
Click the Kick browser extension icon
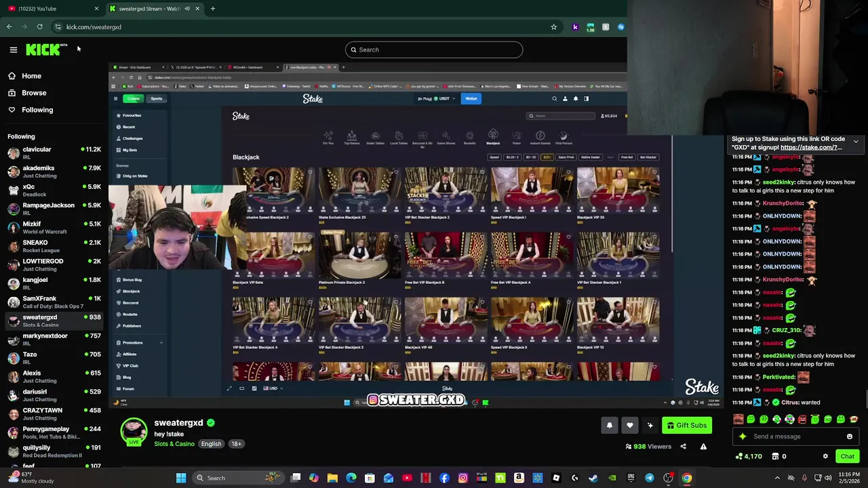click(575, 27)
